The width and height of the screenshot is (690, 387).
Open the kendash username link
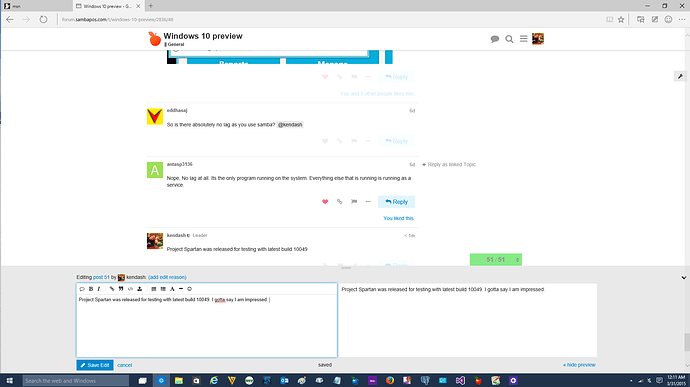click(x=176, y=236)
